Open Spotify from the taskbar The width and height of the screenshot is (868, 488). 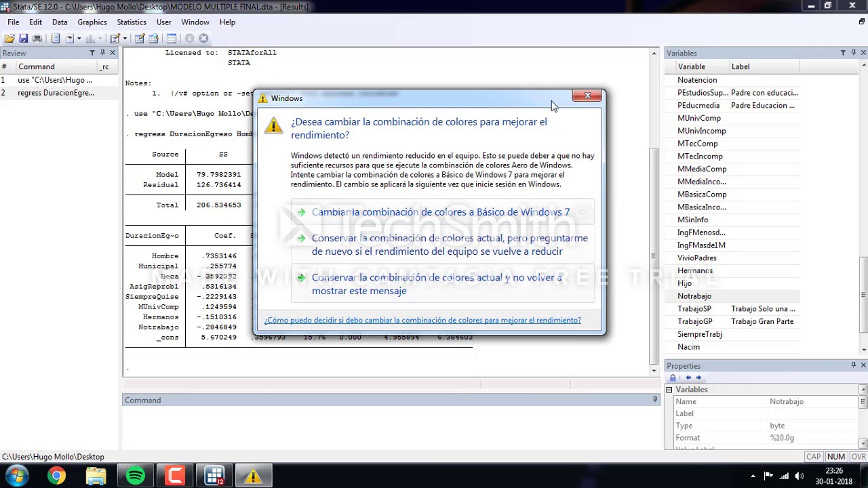[136, 476]
